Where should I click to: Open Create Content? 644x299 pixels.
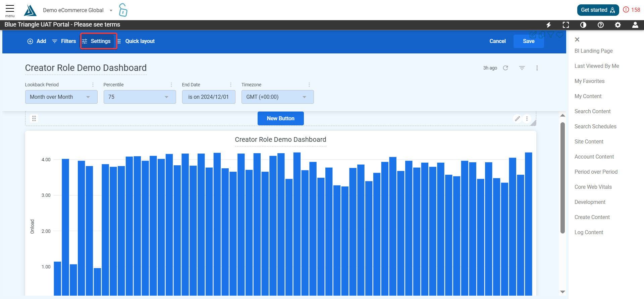pyautogui.click(x=592, y=217)
